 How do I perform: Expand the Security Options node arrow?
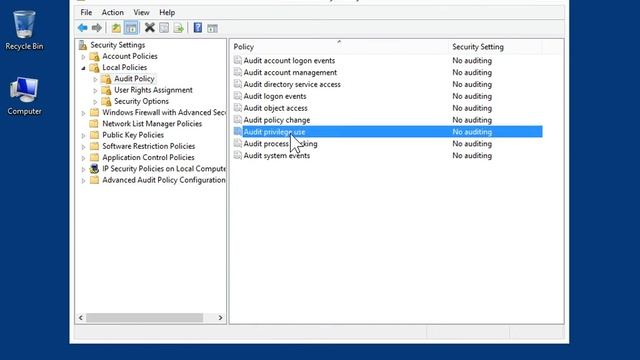coord(95,102)
